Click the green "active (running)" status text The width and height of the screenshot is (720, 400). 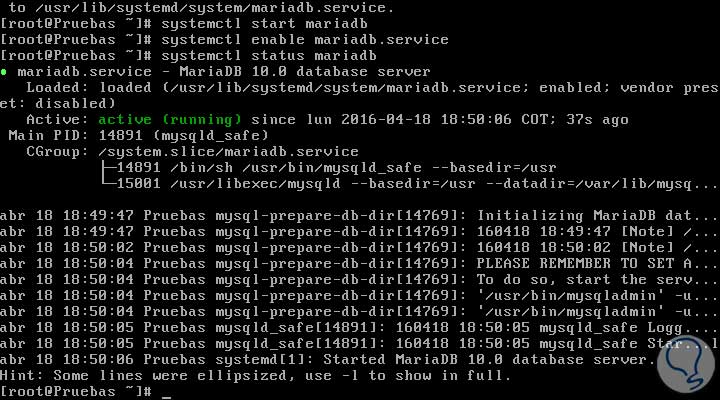click(154, 119)
